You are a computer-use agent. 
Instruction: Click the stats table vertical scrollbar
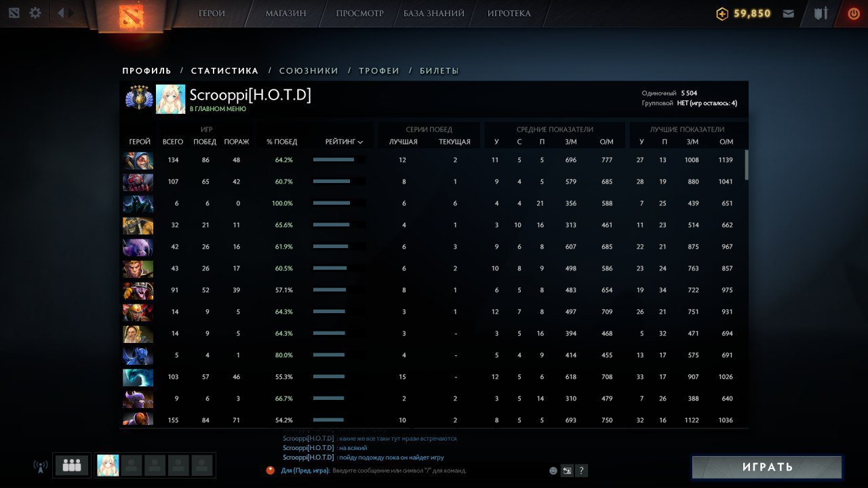tap(747, 165)
